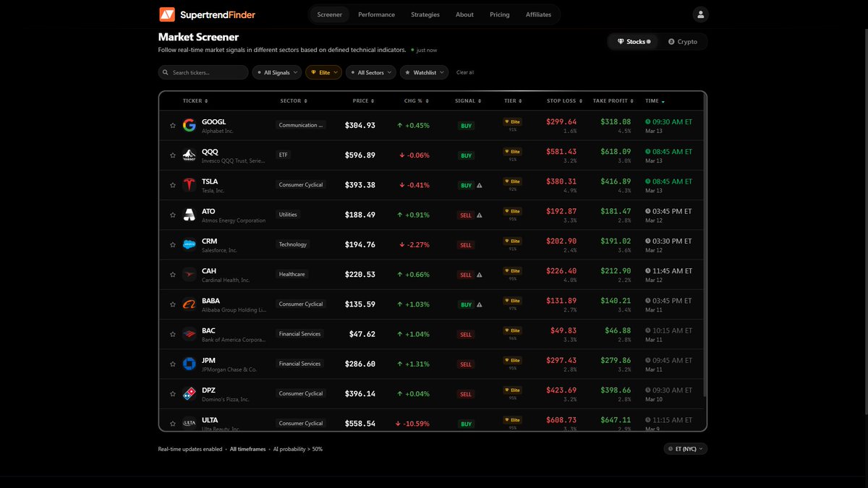The height and width of the screenshot is (488, 868).
Task: Sort table by Time column
Action: coord(655,101)
